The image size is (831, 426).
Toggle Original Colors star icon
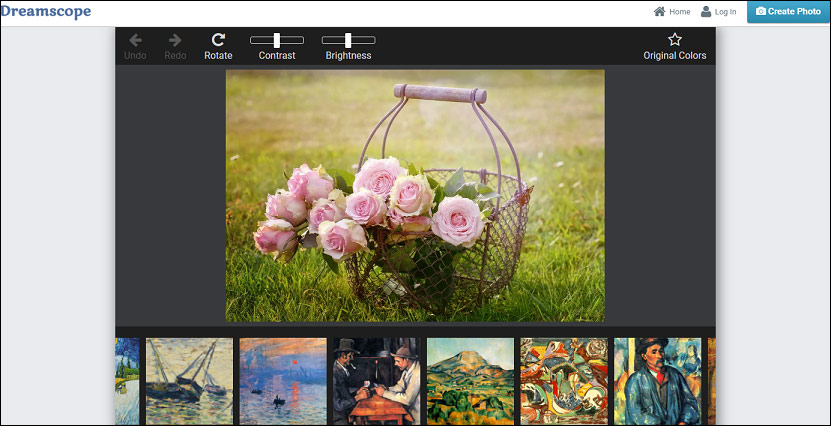point(675,40)
